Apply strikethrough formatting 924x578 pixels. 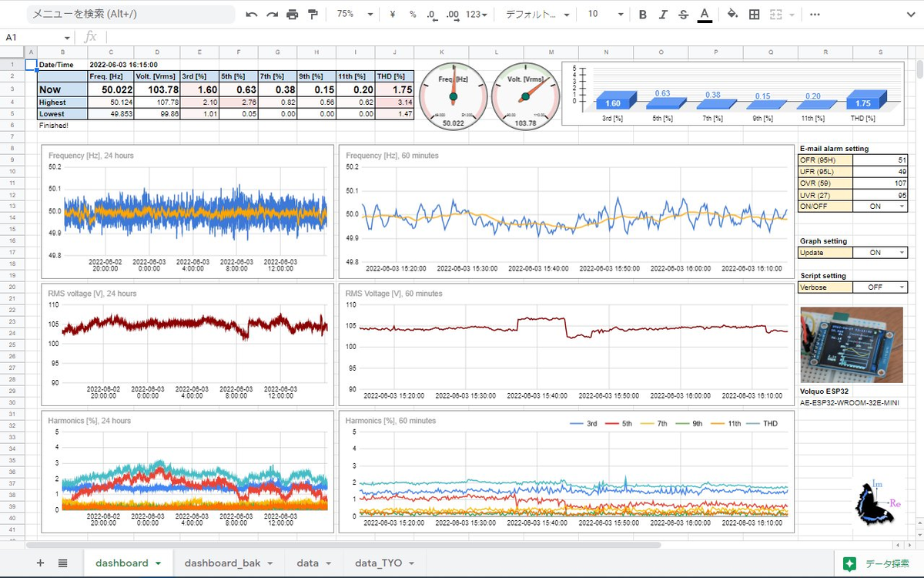pos(683,15)
